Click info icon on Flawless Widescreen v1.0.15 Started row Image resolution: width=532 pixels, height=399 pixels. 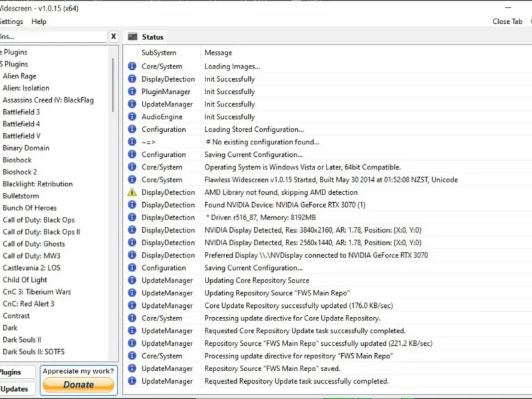132,180
